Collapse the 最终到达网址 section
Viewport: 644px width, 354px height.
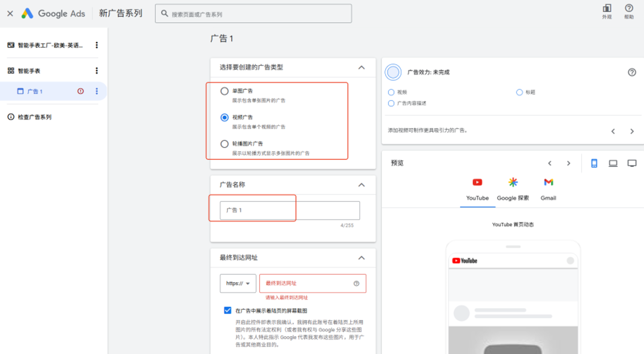tap(361, 258)
